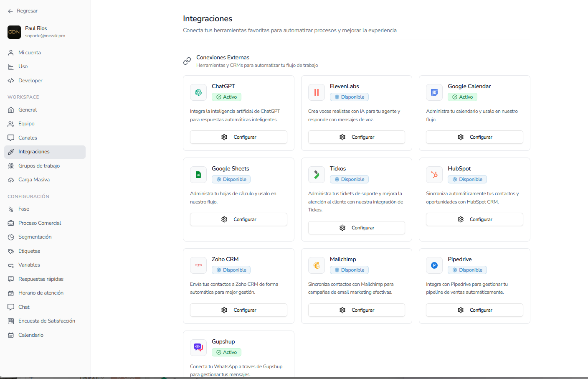Open the Uso section
Image resolution: width=588 pixels, height=379 pixels.
pos(45,66)
